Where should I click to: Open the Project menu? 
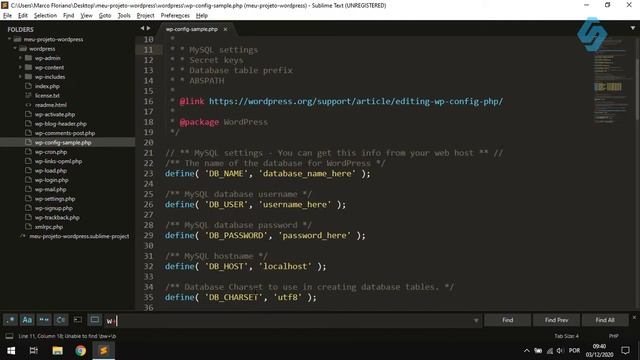(x=145, y=16)
